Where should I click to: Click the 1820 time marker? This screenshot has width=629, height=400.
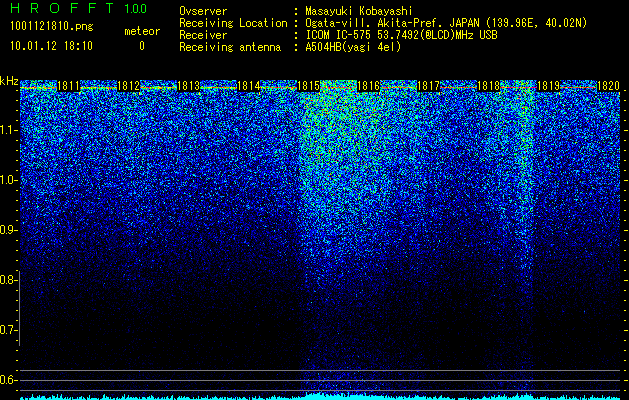(x=609, y=85)
